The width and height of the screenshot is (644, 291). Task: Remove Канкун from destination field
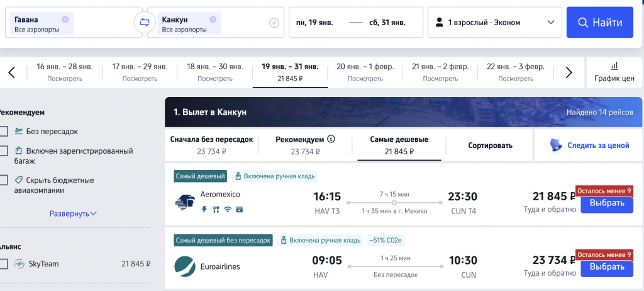tap(213, 20)
